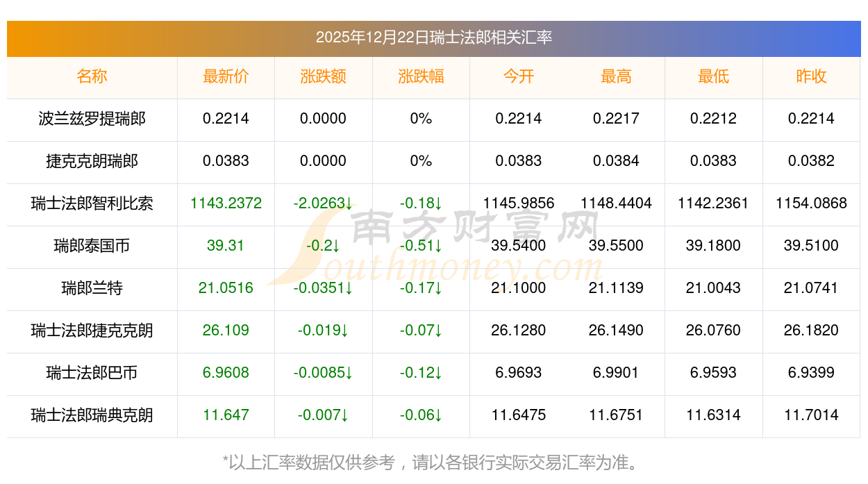Screen dimensions: 868x484
Task: Select opening value 1145.9856
Action: coord(519,203)
